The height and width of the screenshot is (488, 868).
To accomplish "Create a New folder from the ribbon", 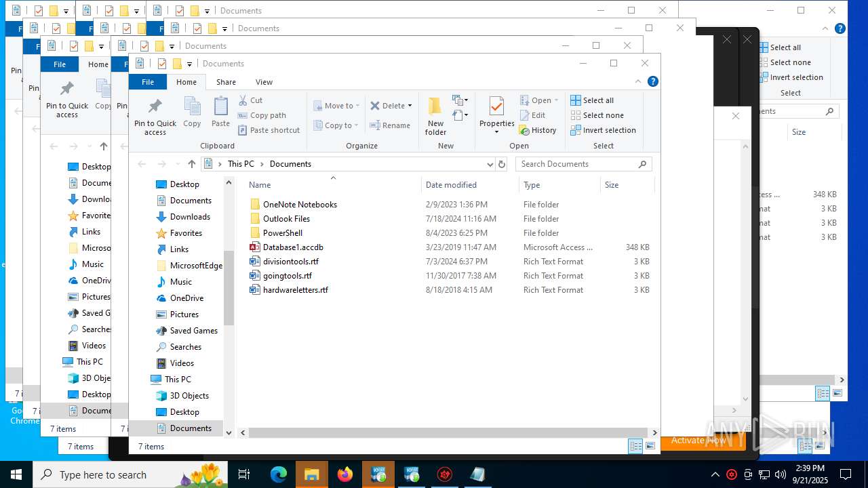I will point(435,117).
